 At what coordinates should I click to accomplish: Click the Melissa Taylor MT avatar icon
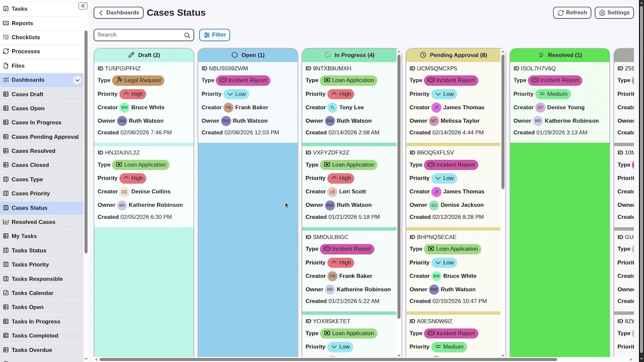tap(434, 121)
